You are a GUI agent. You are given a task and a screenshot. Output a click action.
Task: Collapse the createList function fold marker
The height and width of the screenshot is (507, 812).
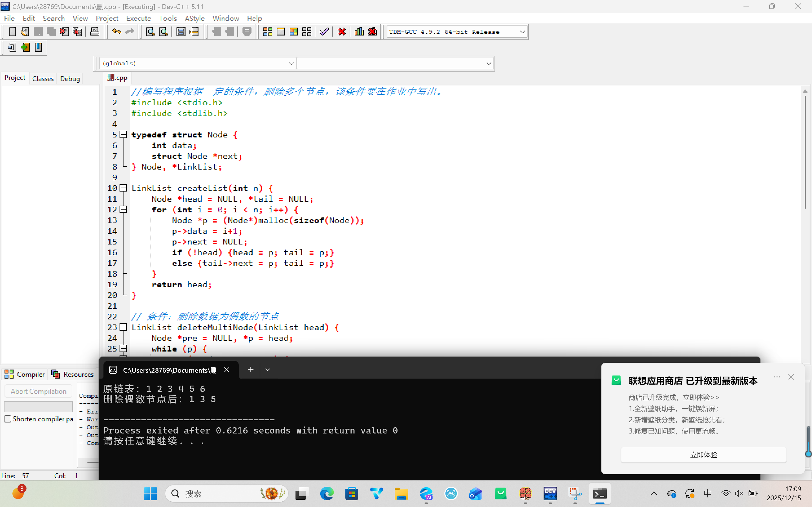(123, 188)
